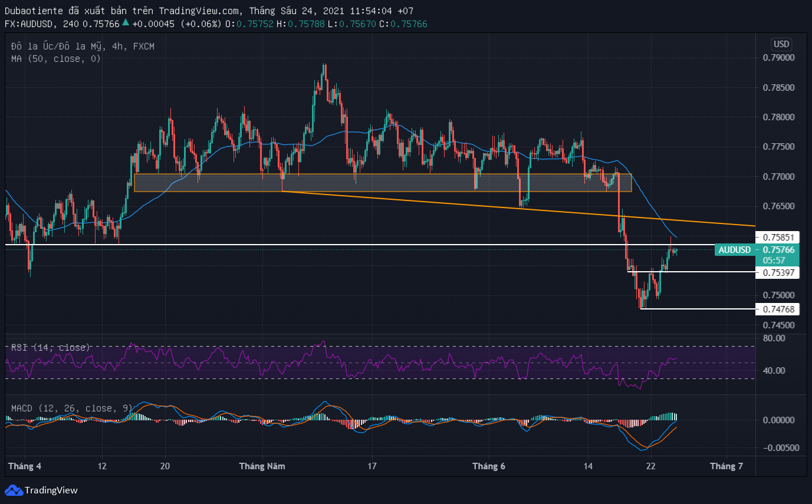Viewport: 812px width, 504px height.
Task: Click the MACD 0.00000 scale label
Action: coord(778,420)
